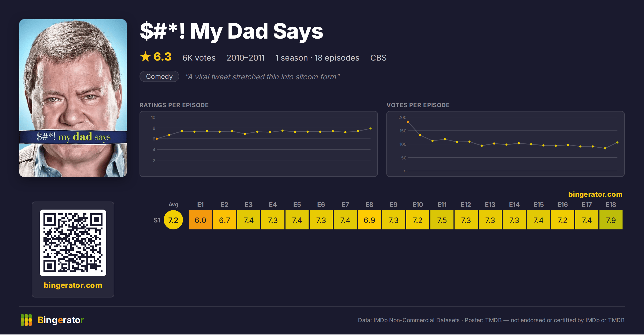Select the E1 6.0 rating cell

pyautogui.click(x=200, y=220)
